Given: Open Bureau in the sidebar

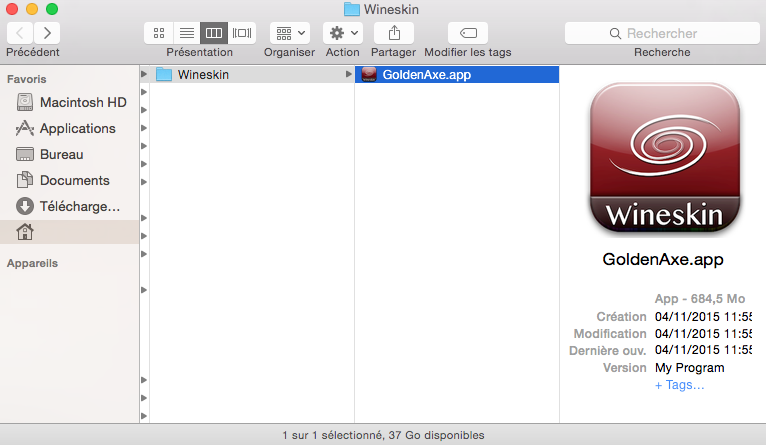Looking at the screenshot, I should click(71, 154).
